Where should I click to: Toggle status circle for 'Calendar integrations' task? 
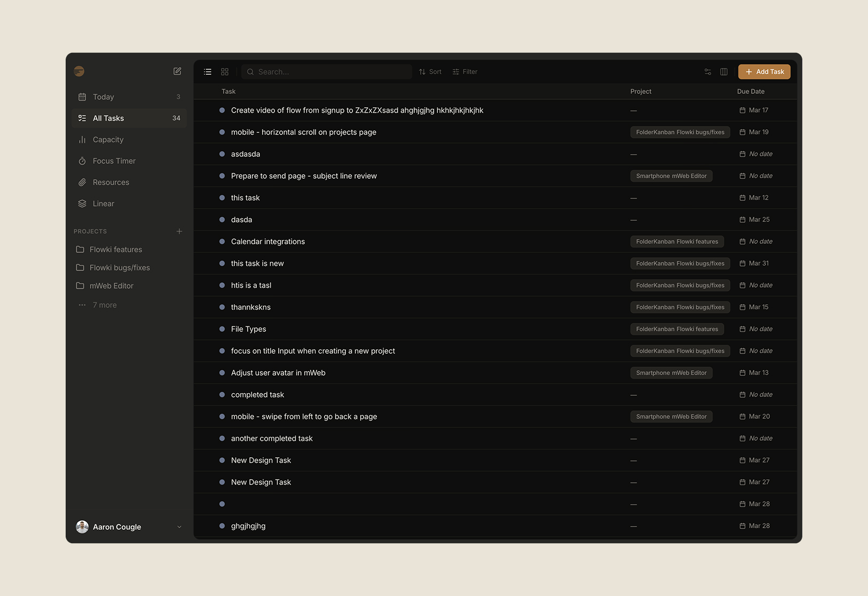(x=222, y=242)
